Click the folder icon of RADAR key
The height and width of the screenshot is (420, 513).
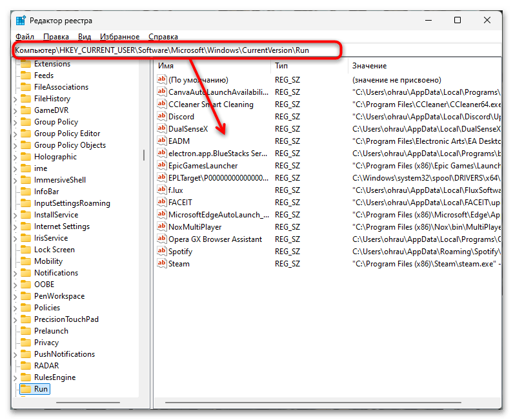[x=26, y=365]
